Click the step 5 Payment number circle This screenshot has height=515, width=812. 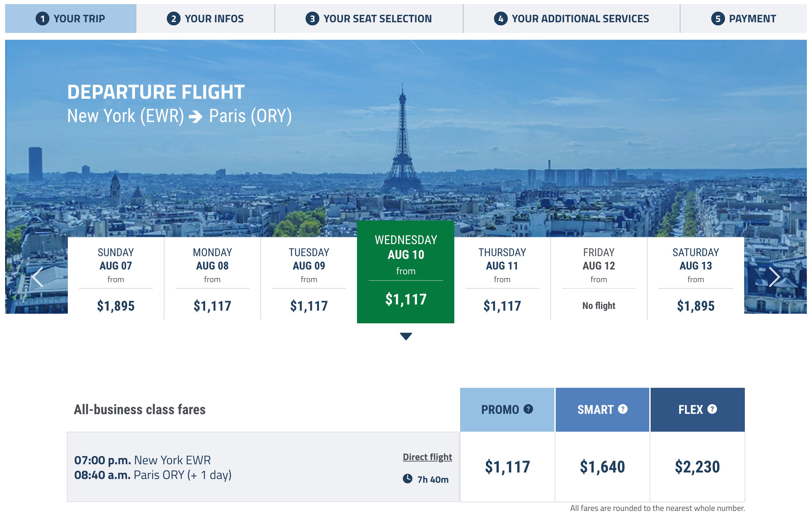[x=718, y=19]
